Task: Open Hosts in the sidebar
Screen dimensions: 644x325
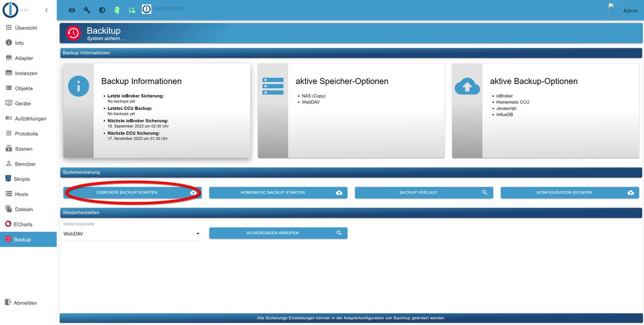Action: click(28, 194)
